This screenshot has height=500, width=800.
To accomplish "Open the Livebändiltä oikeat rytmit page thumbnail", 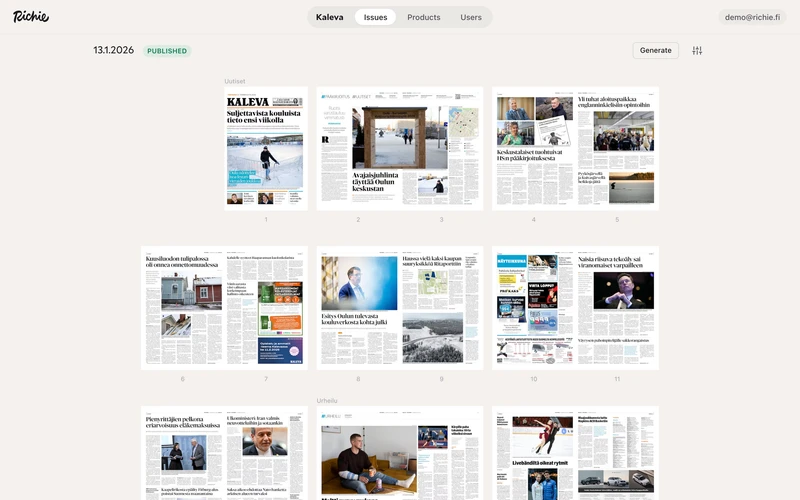I will pyautogui.click(x=534, y=453).
